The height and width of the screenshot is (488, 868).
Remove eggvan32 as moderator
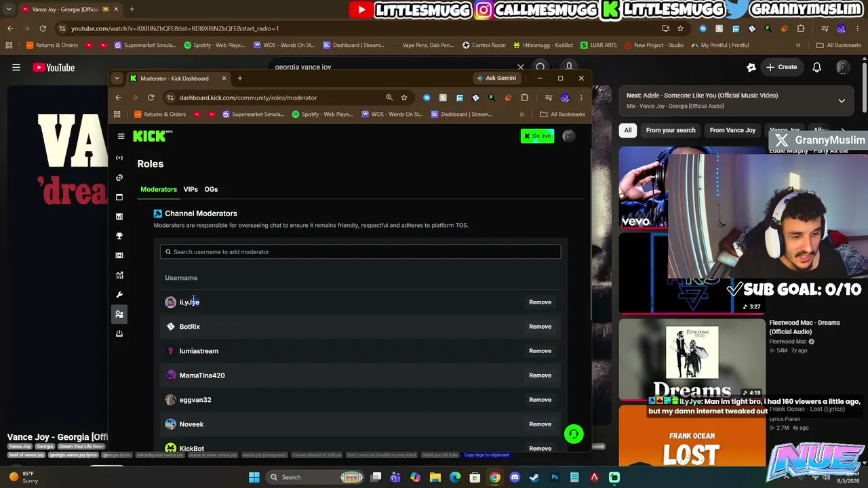[540, 400]
